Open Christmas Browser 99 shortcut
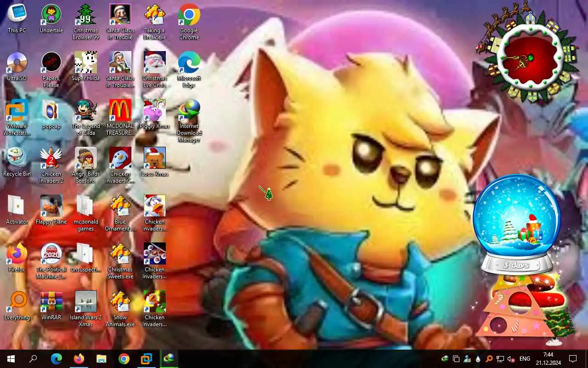The width and height of the screenshot is (588, 368). 85,22
